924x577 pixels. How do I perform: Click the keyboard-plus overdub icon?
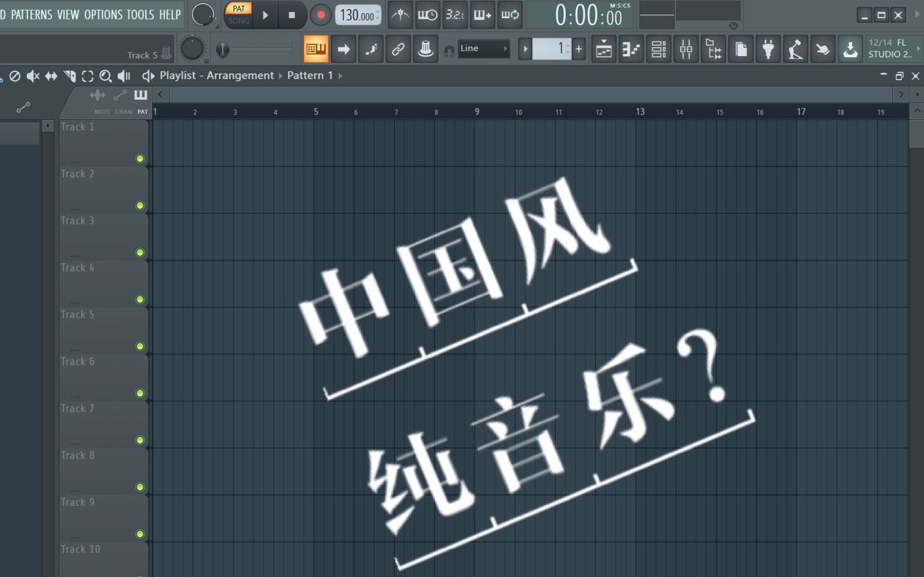[482, 15]
